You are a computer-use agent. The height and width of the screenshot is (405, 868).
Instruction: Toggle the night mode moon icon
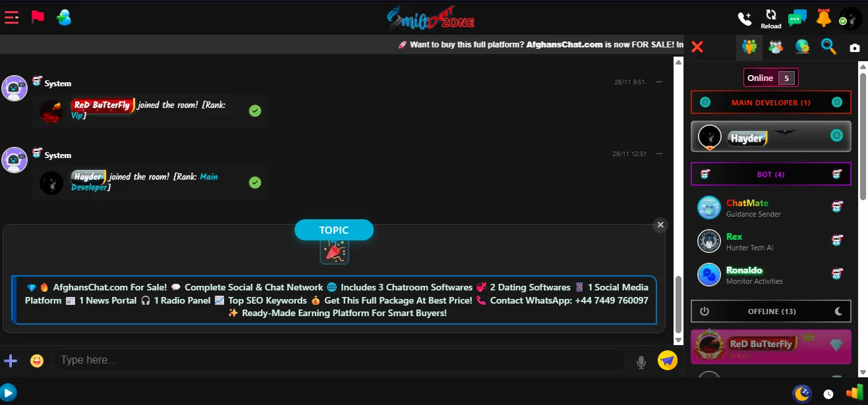point(801,394)
